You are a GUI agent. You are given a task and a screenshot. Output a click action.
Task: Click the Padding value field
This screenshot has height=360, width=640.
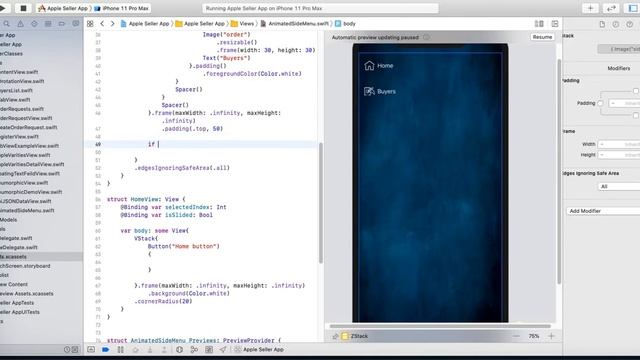(x=624, y=103)
